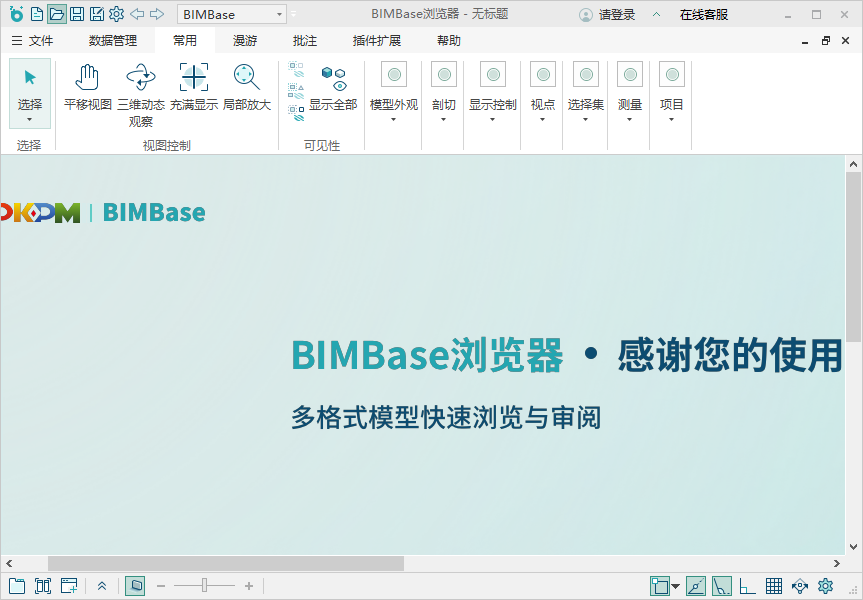863x600 pixels.
Task: Switch to the 数据管理 tab
Action: click(x=113, y=41)
